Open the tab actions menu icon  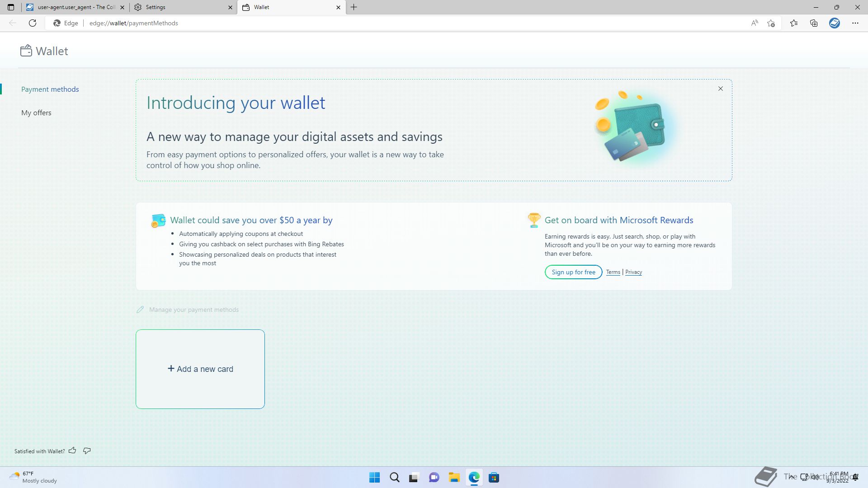coord(11,7)
